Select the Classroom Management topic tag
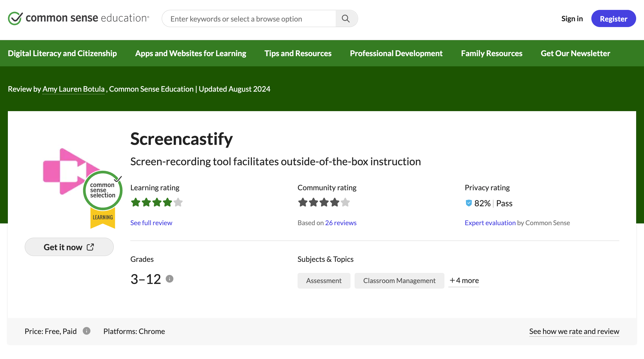 (399, 281)
